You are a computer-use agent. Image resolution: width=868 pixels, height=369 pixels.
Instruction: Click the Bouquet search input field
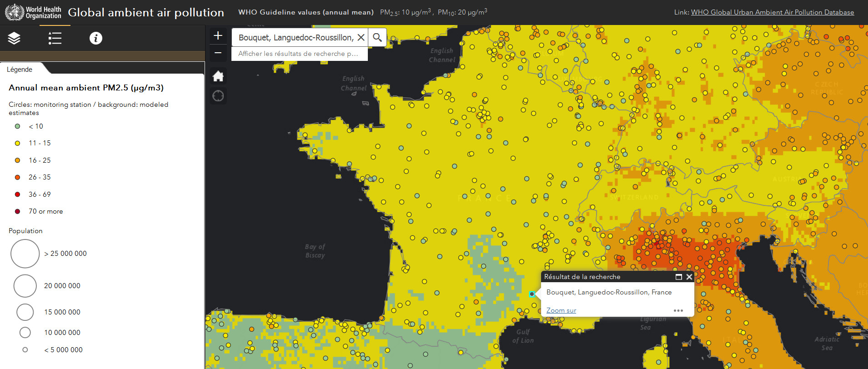[x=296, y=37]
